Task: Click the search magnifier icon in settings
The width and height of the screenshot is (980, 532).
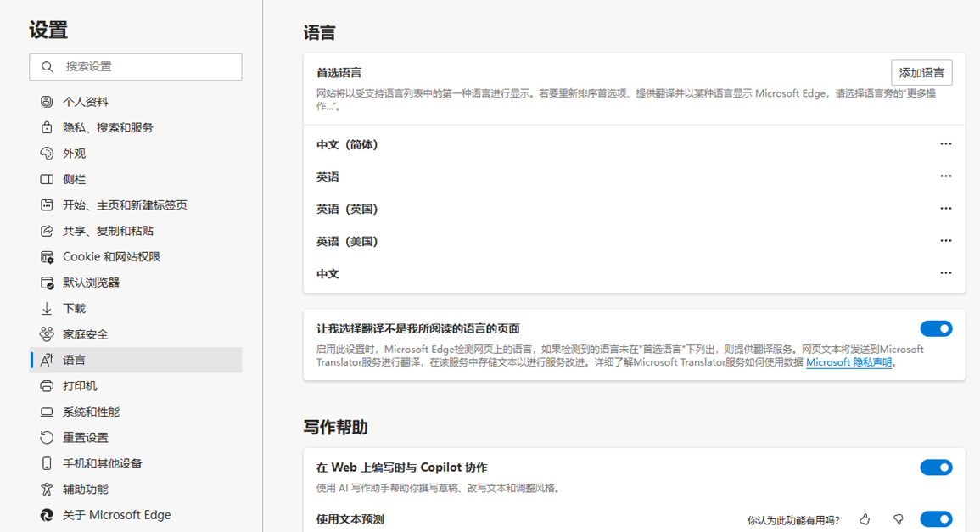Action: (x=48, y=66)
